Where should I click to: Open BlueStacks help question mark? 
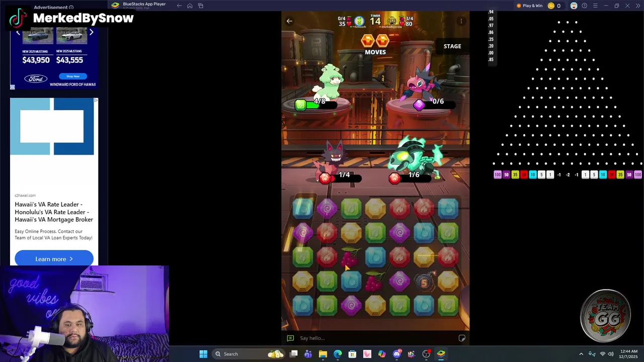(584, 6)
